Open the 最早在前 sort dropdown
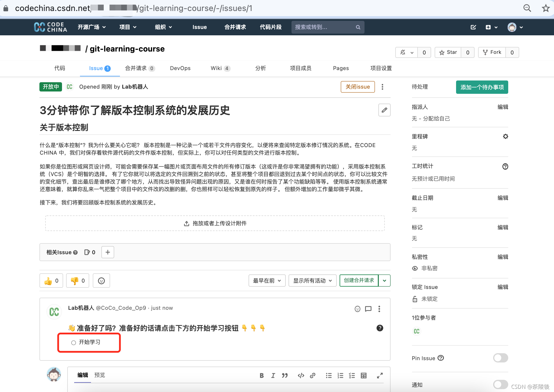The width and height of the screenshot is (554, 392). point(267,280)
